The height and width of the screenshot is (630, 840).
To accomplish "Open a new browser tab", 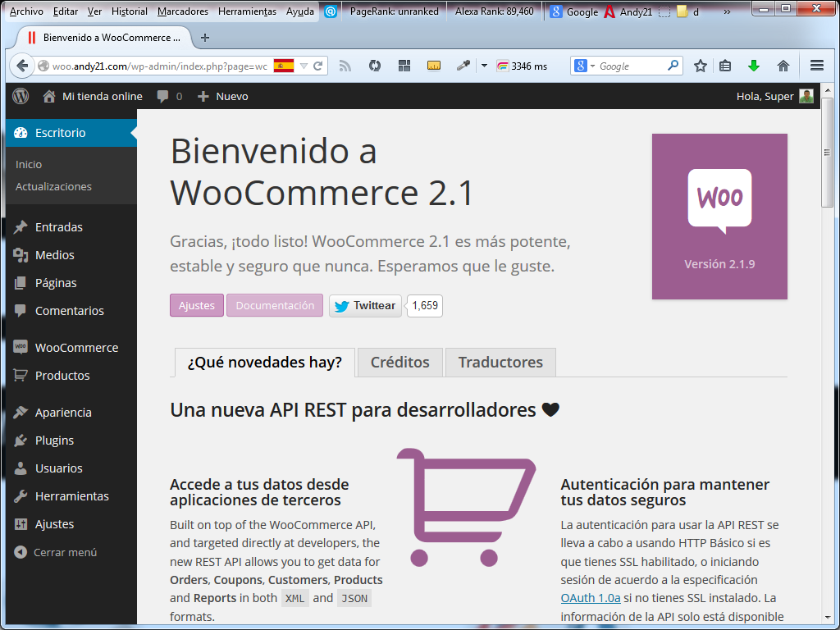I will 204,38.
